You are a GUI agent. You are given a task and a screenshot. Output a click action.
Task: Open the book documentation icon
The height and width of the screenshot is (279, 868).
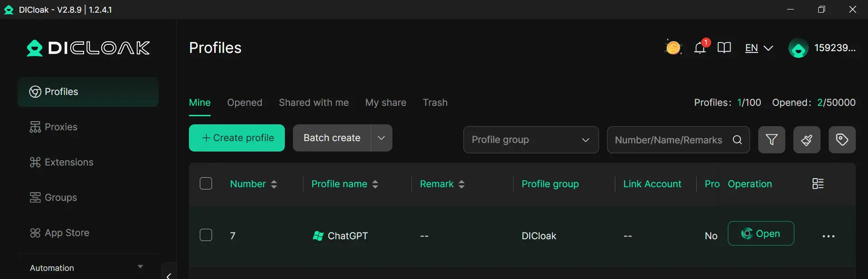[724, 47]
